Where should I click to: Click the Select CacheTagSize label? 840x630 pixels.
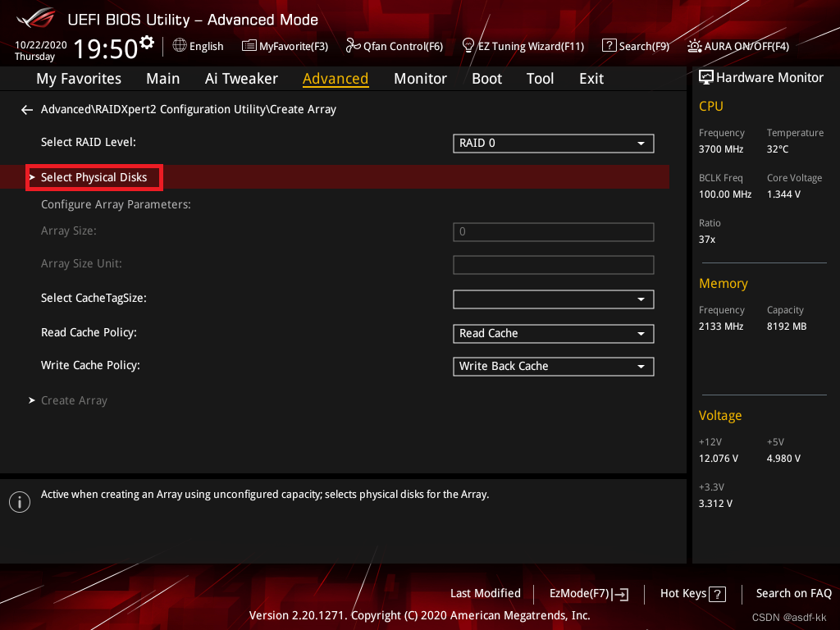click(x=94, y=299)
